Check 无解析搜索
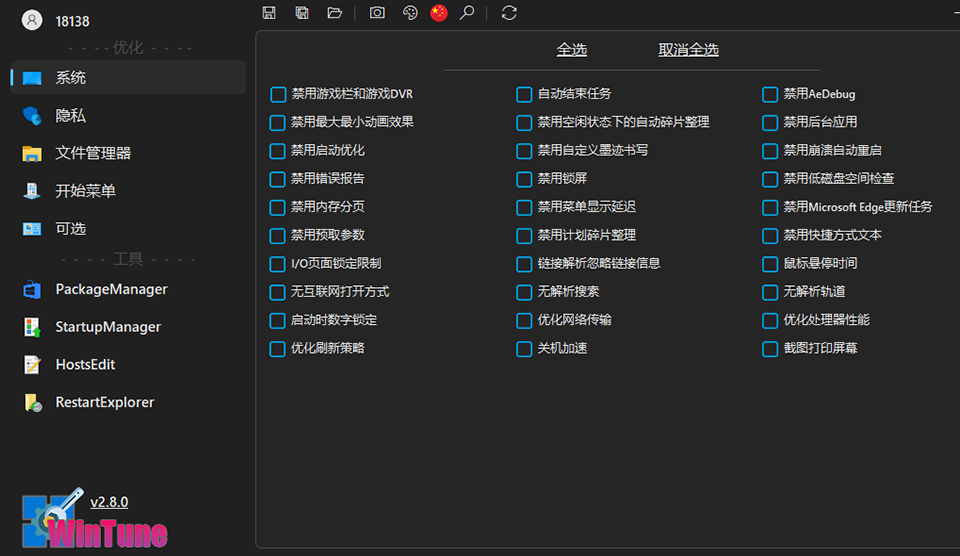 tap(524, 292)
